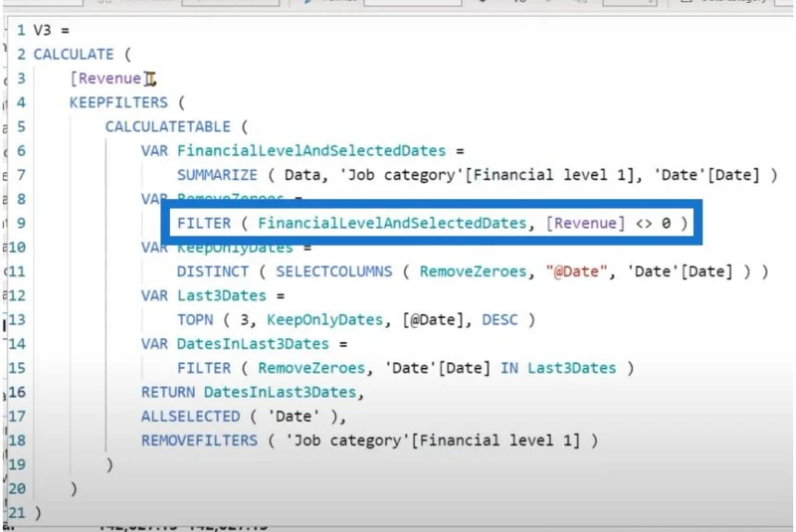Click line number 19 in the gutter

pyautogui.click(x=17, y=464)
